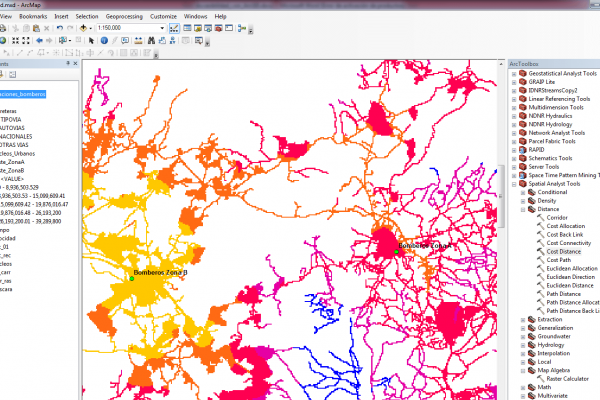
Task: Expand the Extraction toolset
Action: click(x=523, y=320)
